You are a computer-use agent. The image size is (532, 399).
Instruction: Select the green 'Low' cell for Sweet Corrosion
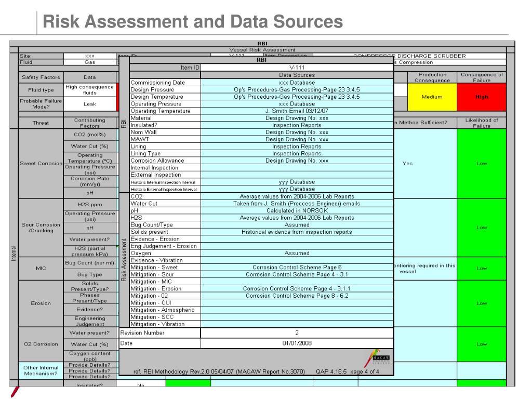click(482, 164)
